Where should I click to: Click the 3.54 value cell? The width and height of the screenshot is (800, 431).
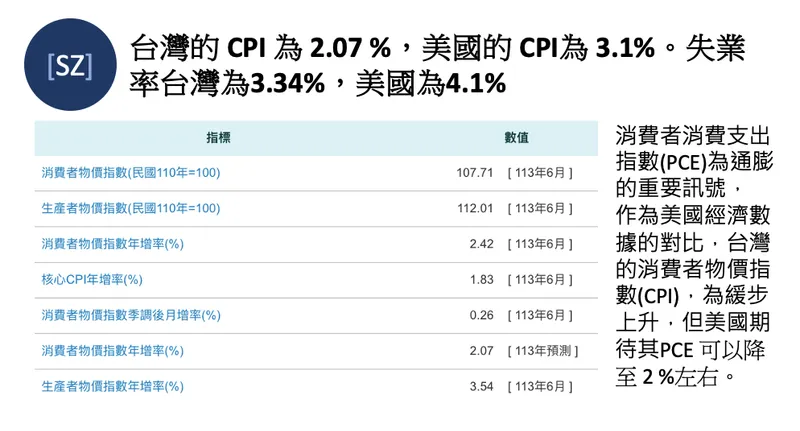tap(482, 386)
